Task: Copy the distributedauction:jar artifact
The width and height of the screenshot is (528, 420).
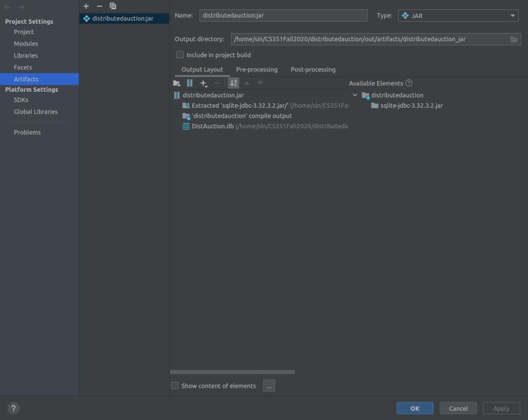Action: click(112, 5)
